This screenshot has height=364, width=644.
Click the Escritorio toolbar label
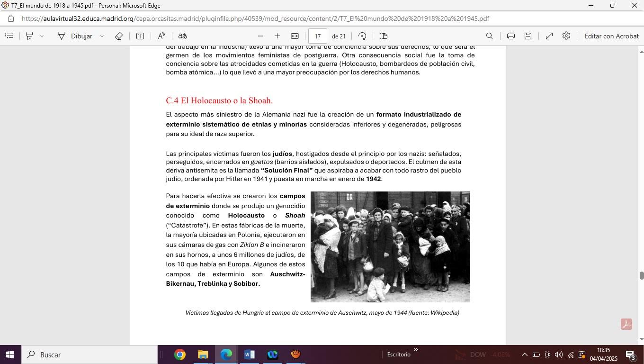399,355
